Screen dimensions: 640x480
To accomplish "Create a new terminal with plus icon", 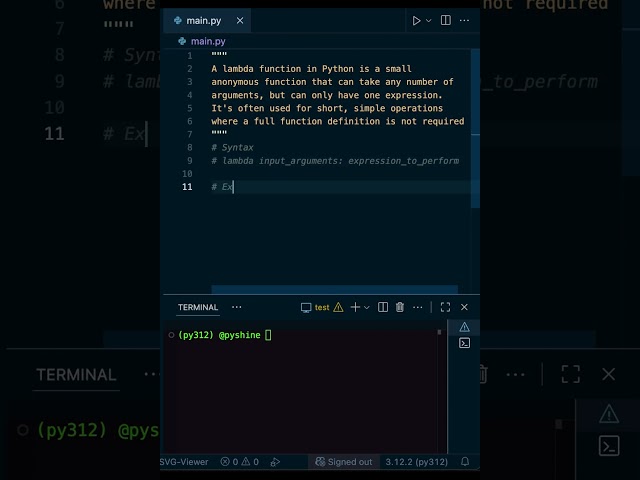I will [355, 307].
